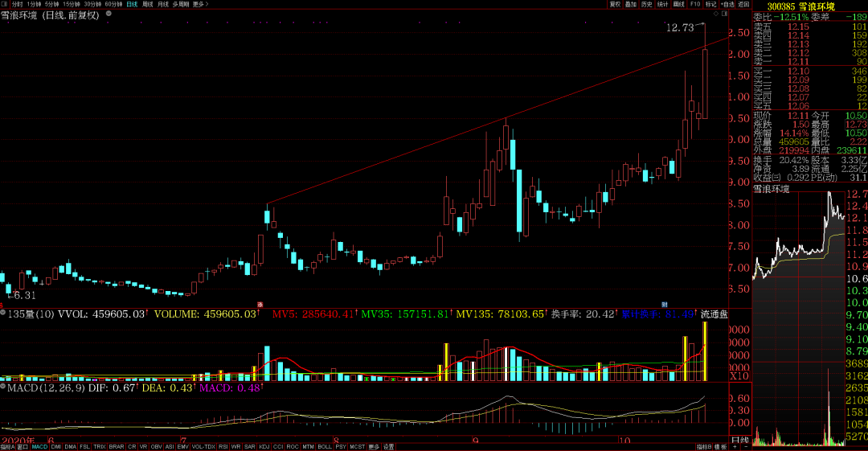Select the MTM indicator tab

pos(309,446)
